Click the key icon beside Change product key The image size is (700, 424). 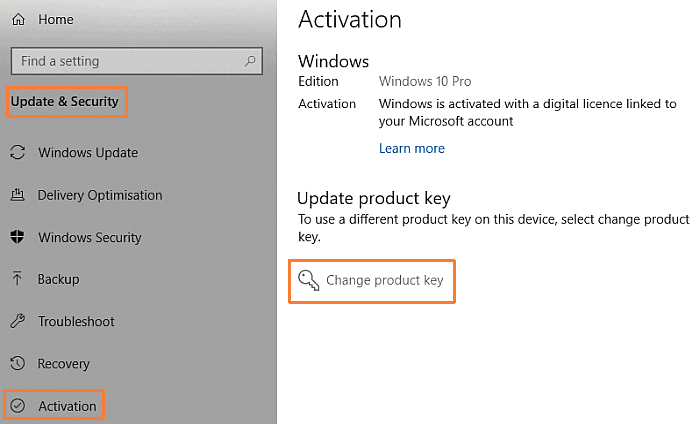click(308, 280)
